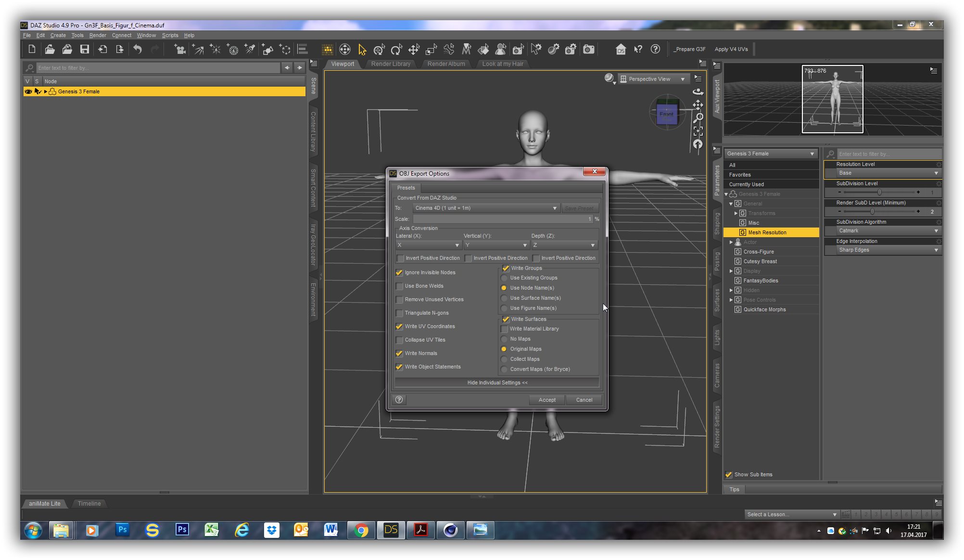Image resolution: width=964 pixels, height=560 pixels.
Task: Click the New file toolbar icon
Action: point(32,49)
